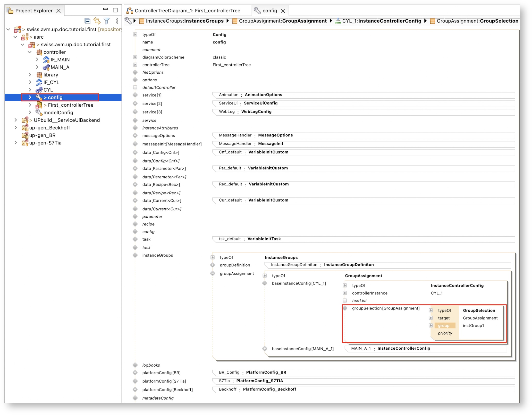Click diamond marker beside fileOptions

pyautogui.click(x=135, y=72)
